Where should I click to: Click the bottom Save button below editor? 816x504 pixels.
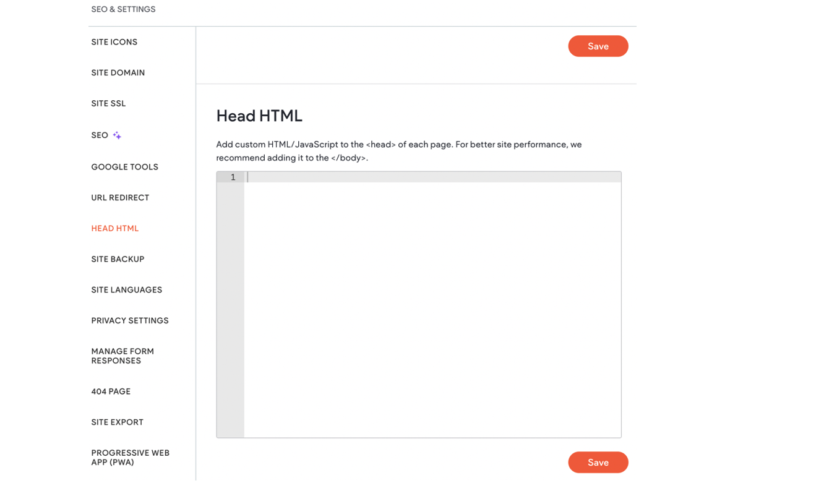pyautogui.click(x=598, y=463)
